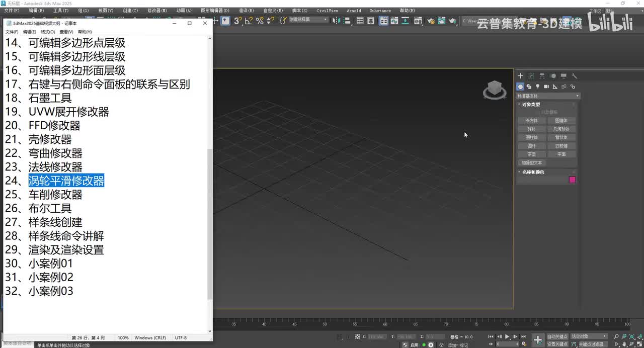Select the Geometry category icon
Screen dimensions: 644x348
pos(521,86)
